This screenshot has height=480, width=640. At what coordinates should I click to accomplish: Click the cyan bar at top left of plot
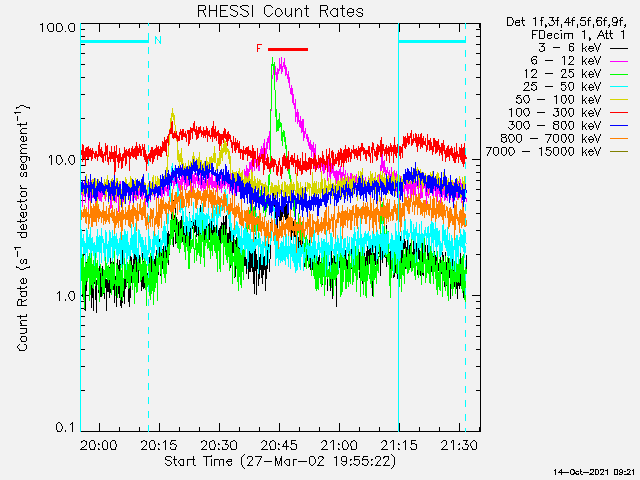[x=115, y=41]
